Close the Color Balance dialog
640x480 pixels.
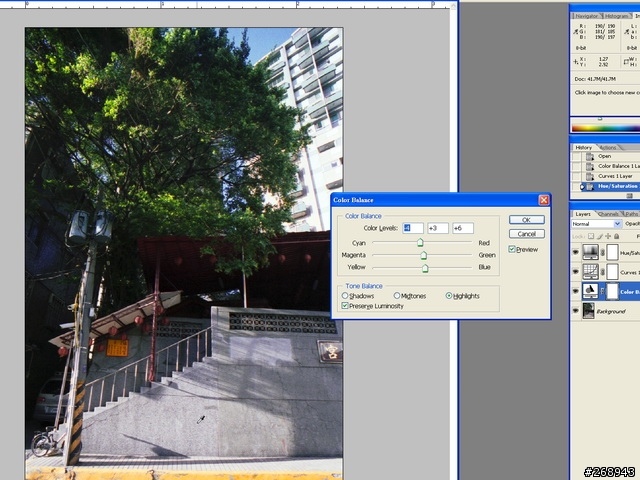(544, 200)
